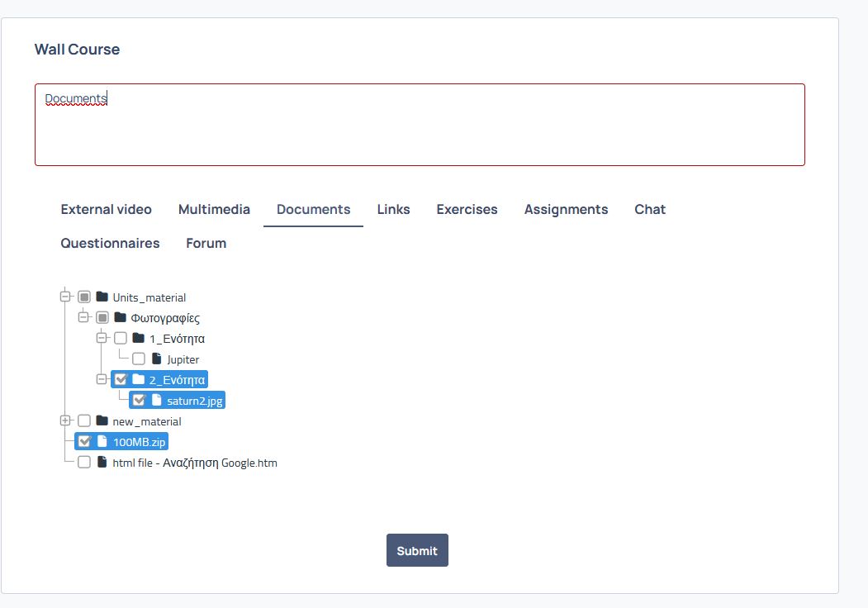
Task: Click inside the Documents text area
Action: (x=420, y=125)
